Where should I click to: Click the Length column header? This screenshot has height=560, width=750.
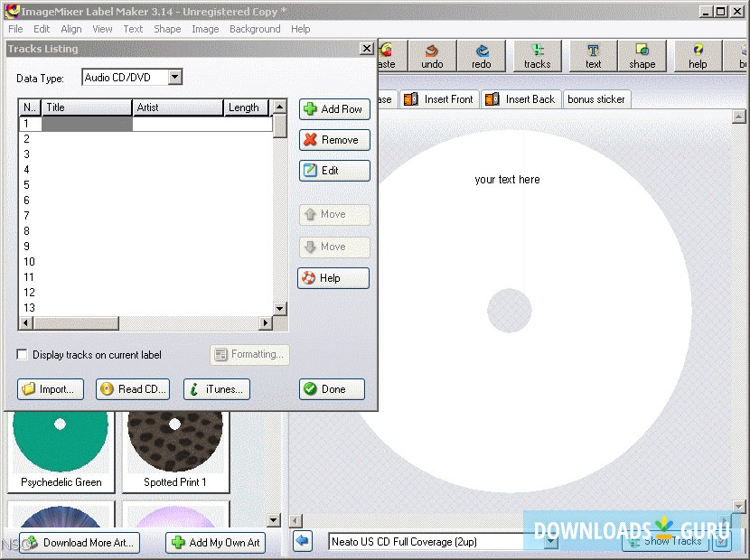(247, 107)
